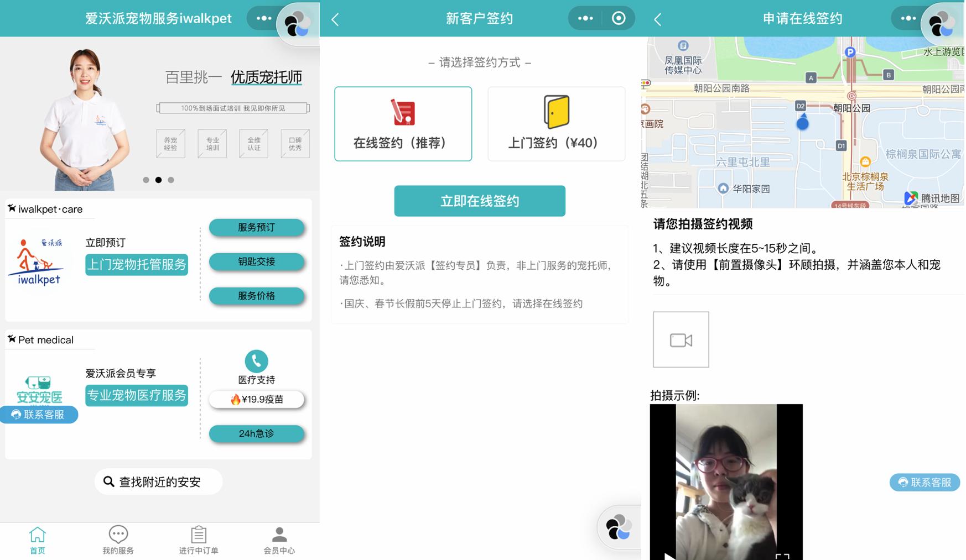Tap the 养宠经验 badge in the banner
The height and width of the screenshot is (560, 966).
click(x=170, y=144)
